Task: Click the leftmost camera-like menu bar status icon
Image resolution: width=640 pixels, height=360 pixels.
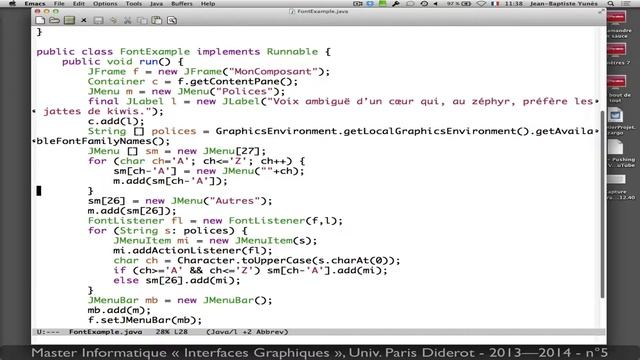Action: pyautogui.click(x=358, y=4)
